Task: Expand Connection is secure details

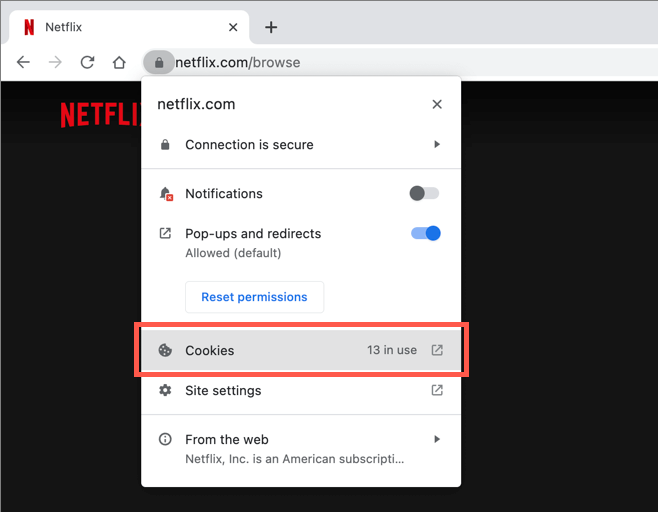Action: click(x=301, y=144)
